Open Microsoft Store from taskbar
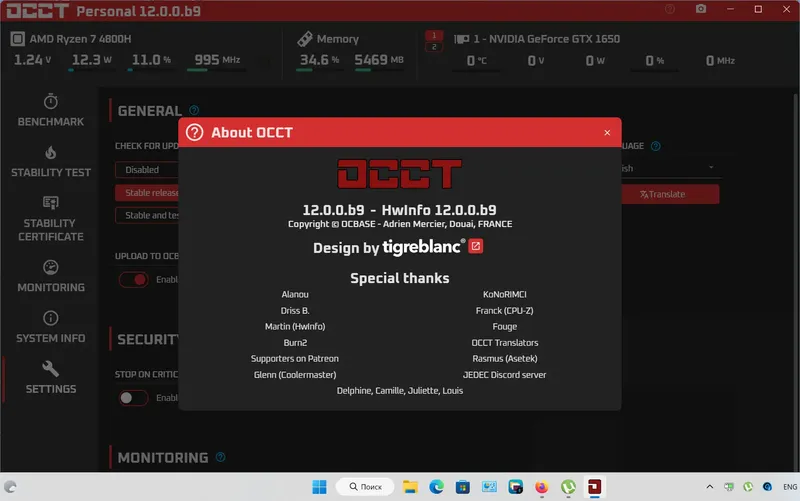This screenshot has width=800, height=501. pyautogui.click(x=463, y=487)
